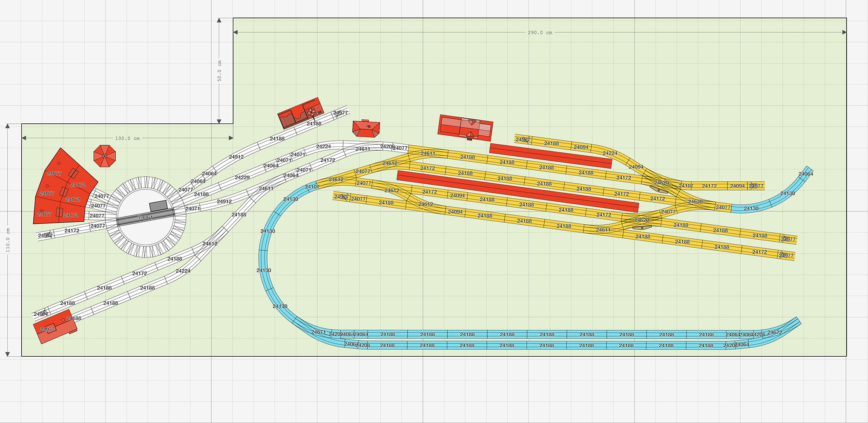Select the red octagonal structure beside the roundhouse
Screen dimensions: 868x423
(105, 156)
